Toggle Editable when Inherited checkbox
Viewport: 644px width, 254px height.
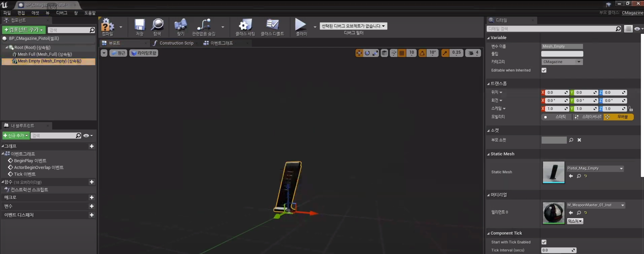544,70
